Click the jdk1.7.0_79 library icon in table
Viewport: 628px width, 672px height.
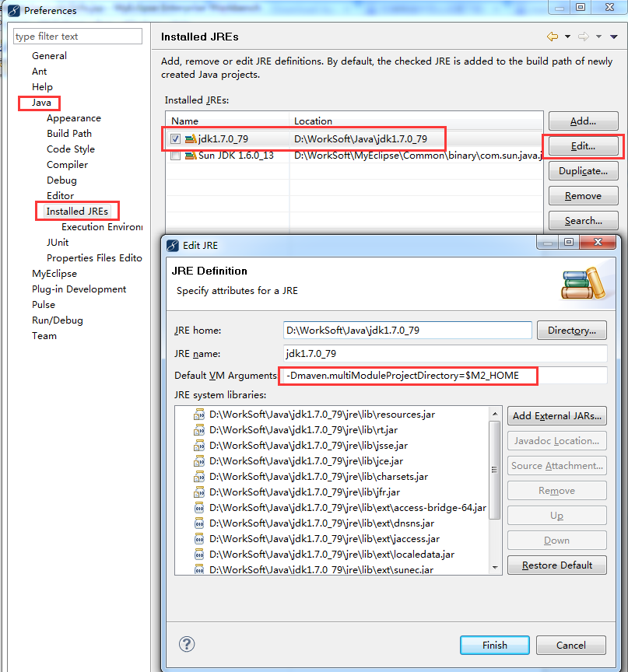(x=191, y=139)
